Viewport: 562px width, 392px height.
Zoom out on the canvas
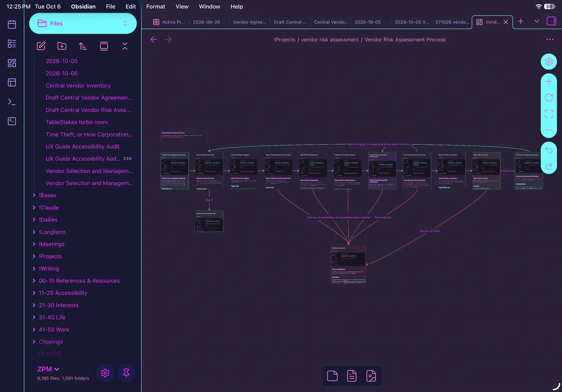[549, 130]
